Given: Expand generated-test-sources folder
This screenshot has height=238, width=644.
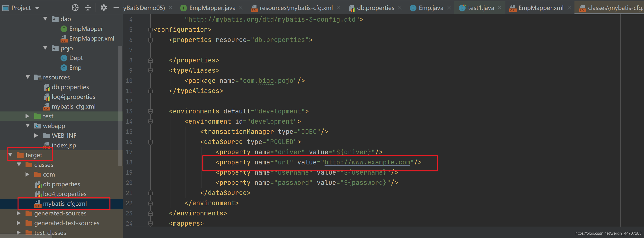Looking at the screenshot, I should pos(19,223).
